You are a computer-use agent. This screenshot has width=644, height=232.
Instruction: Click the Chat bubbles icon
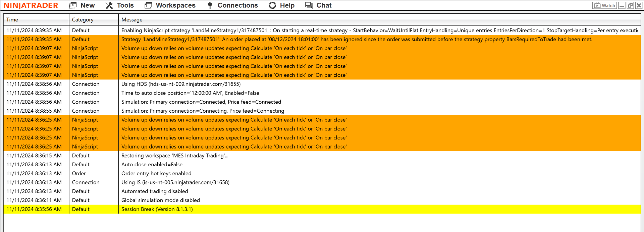coord(309,5)
